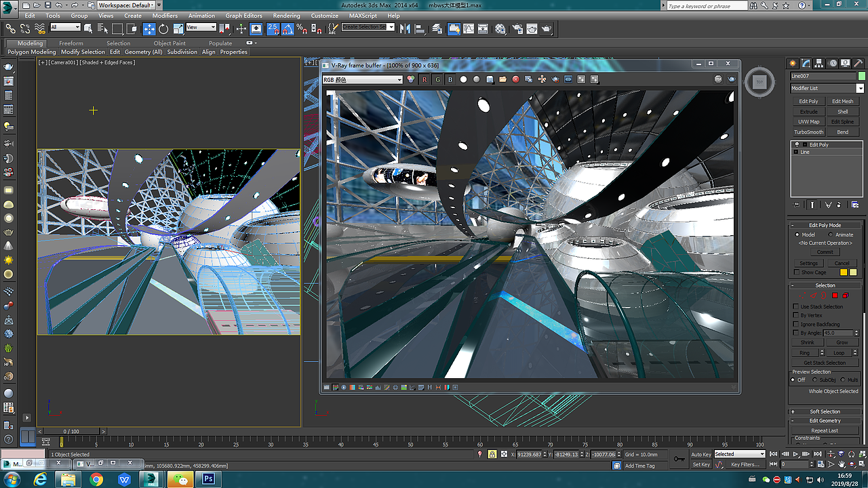Add the TurboSmooth modifier
Viewport: 868px width, 488px height.
(808, 132)
